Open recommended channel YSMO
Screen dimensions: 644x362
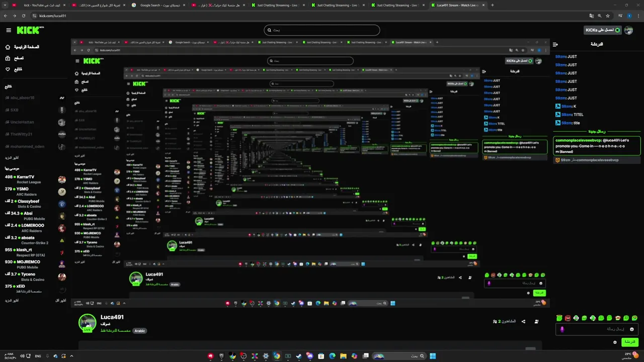tap(35, 192)
